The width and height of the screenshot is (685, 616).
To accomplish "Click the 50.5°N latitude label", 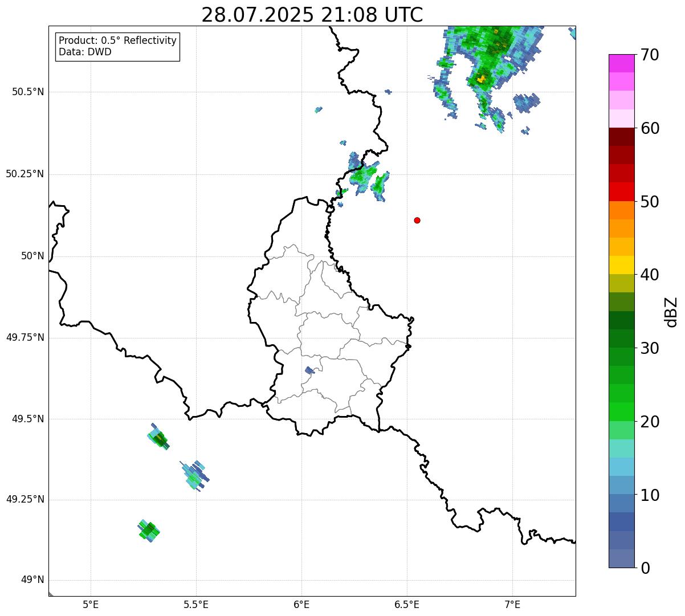I will tap(28, 92).
